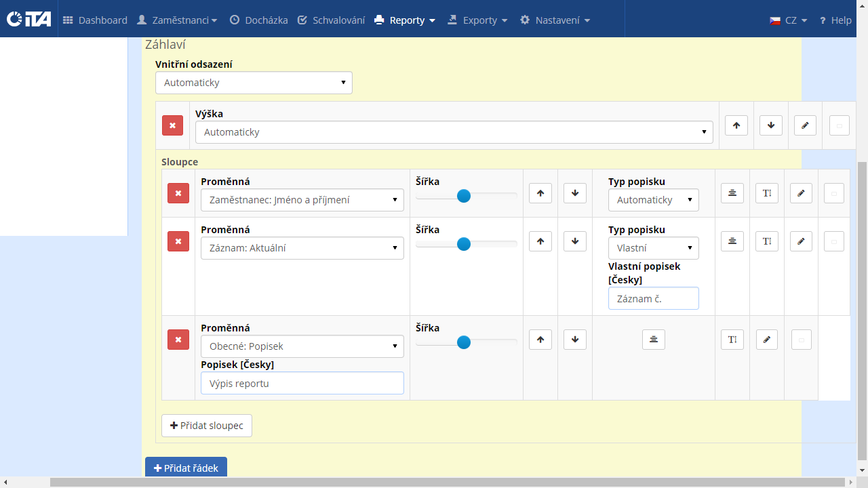Open text format icon for Obecné: Popisek row
868x488 pixels.
(x=732, y=340)
